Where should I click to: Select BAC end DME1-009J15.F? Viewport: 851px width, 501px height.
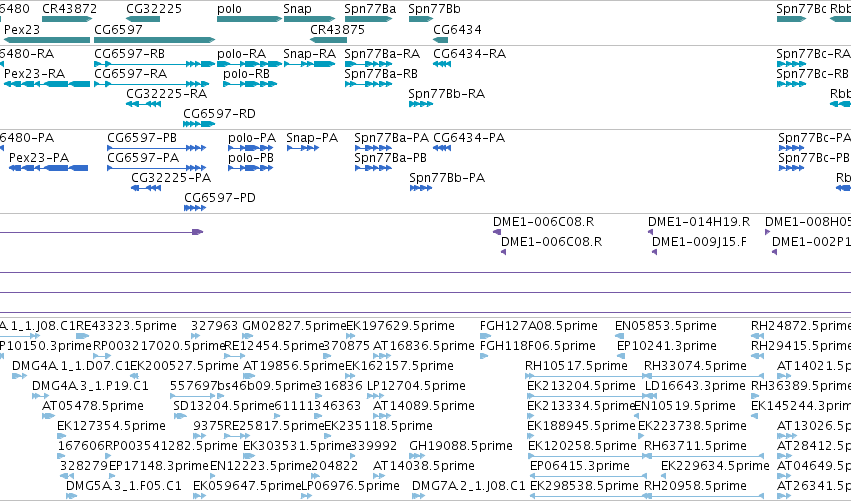point(655,252)
